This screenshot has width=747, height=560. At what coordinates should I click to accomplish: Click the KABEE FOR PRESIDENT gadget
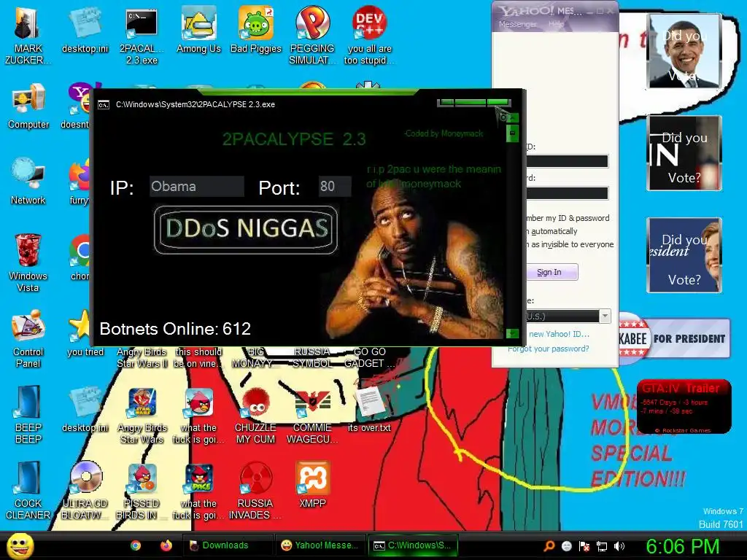[673, 338]
